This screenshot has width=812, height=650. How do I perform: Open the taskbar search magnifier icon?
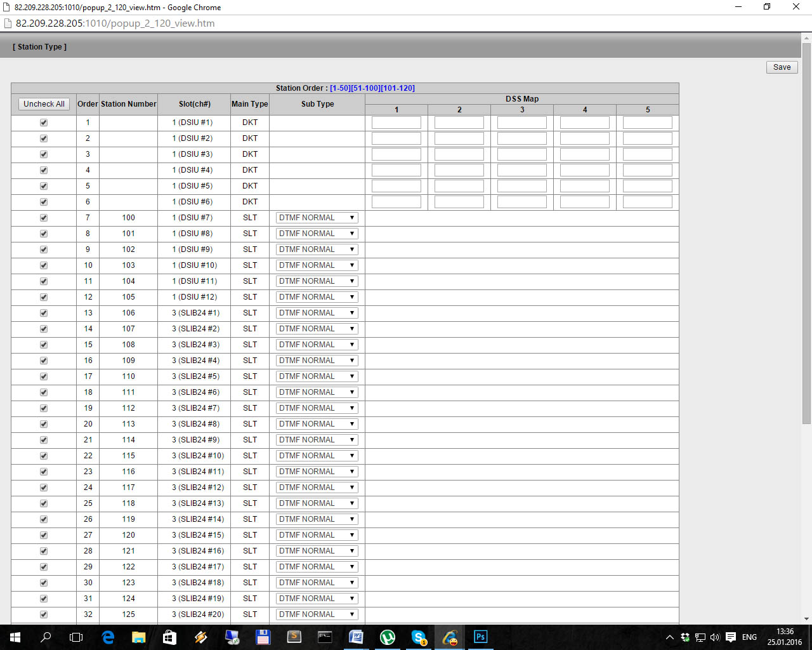tap(46, 637)
